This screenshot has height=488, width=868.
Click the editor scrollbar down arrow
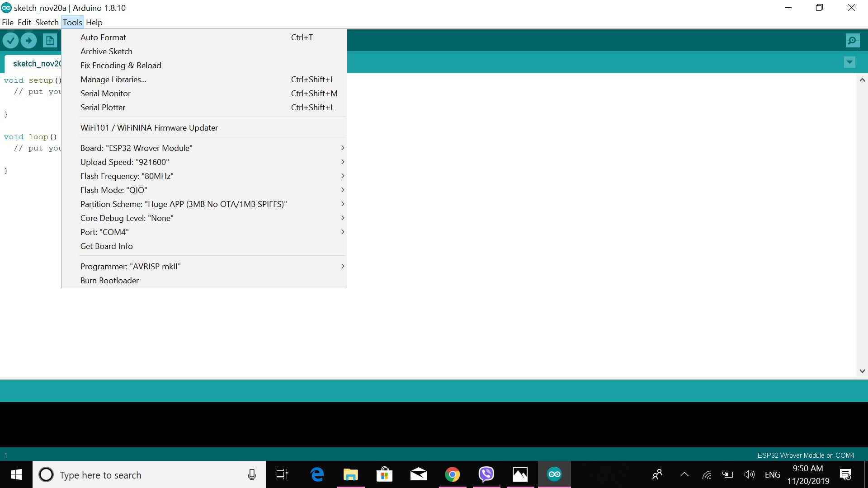coord(862,371)
